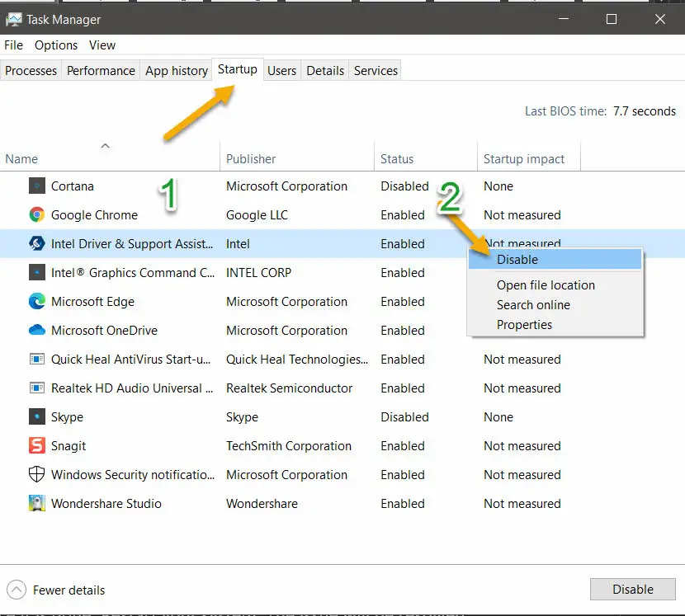Switch to the Performance tab
This screenshot has width=685, height=616.
101,71
